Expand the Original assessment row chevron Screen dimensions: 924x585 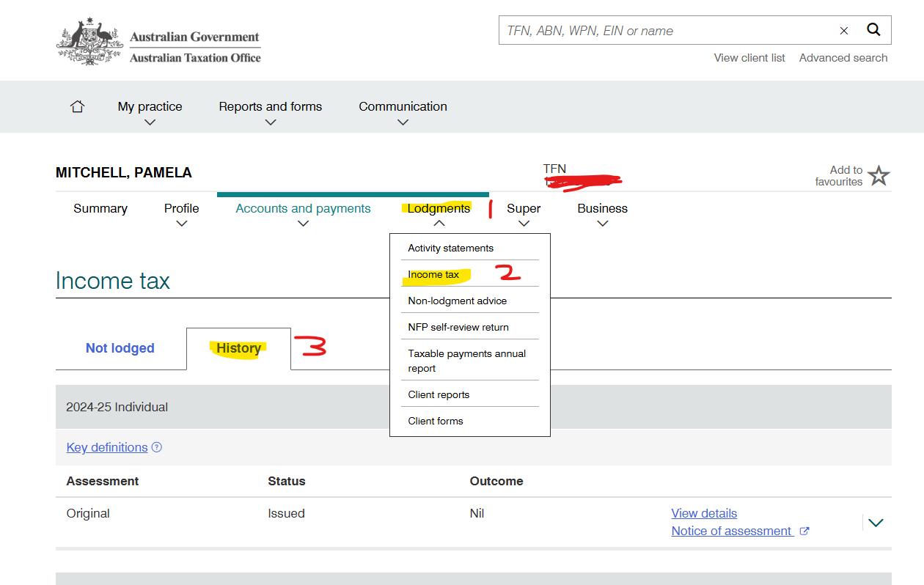(876, 523)
